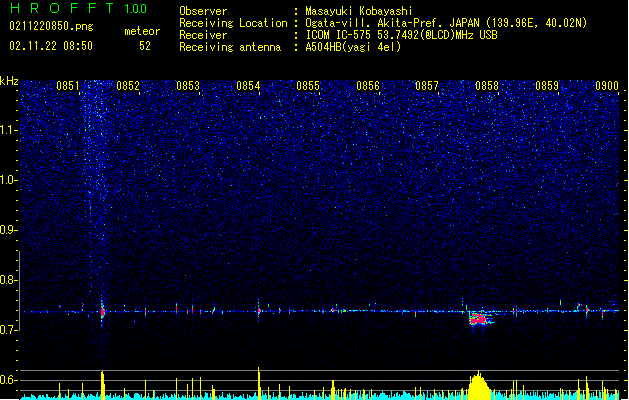Image resolution: width=629 pixels, height=400 pixels.
Task: Click the yellow power peak below the 0858 echo
Action: tap(479, 385)
